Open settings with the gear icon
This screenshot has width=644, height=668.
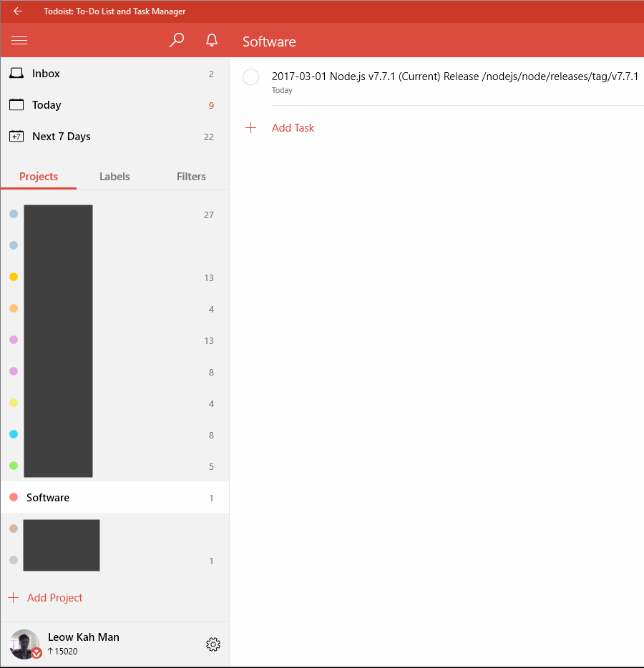tap(213, 644)
